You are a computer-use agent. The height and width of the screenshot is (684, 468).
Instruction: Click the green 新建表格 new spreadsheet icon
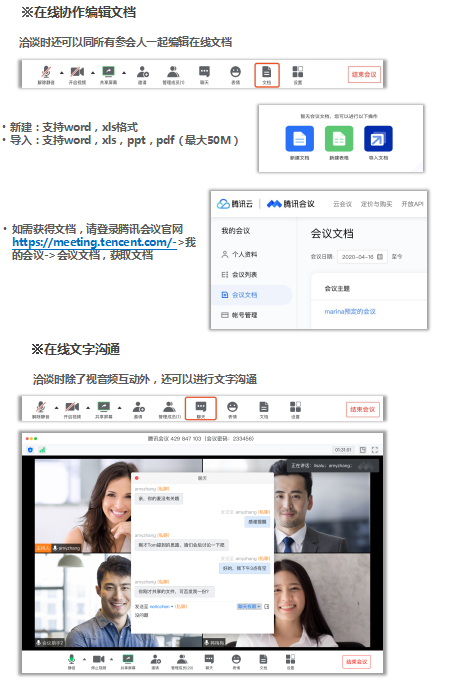[x=339, y=139]
